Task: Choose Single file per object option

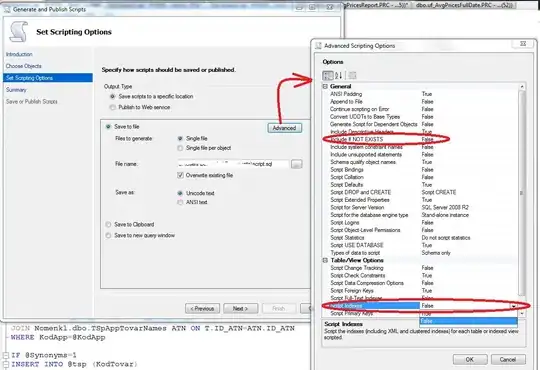Action: pos(180,148)
